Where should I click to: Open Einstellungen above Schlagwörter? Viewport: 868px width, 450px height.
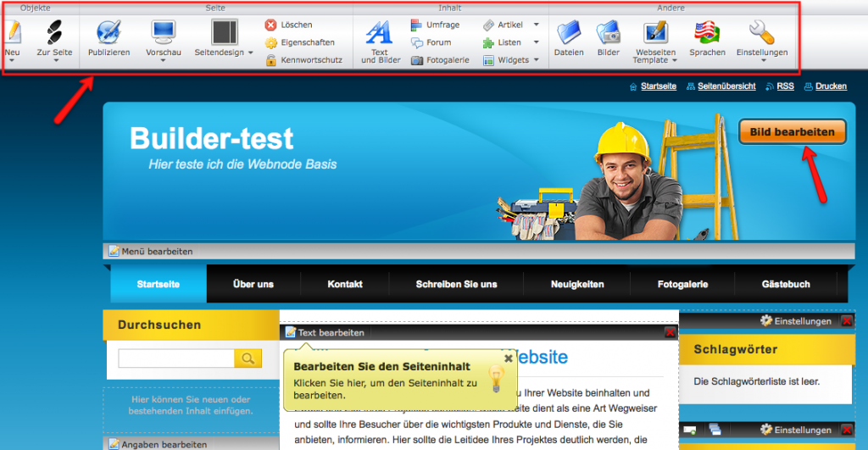796,321
